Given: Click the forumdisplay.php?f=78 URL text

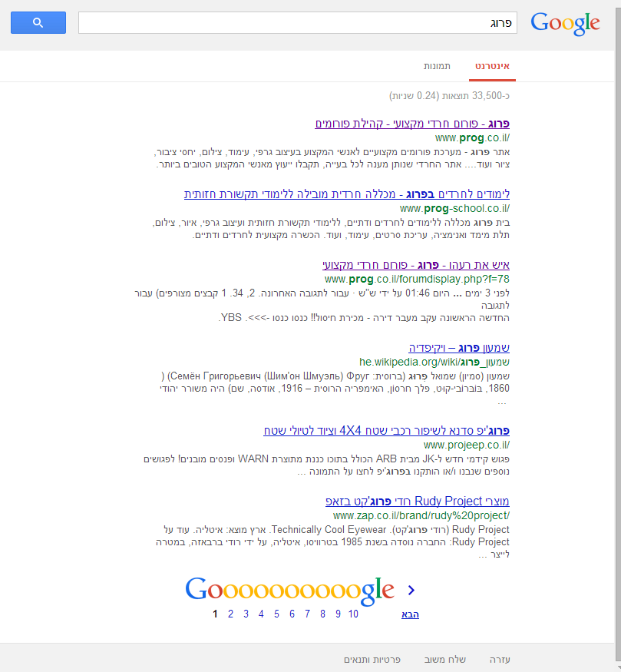Looking at the screenshot, I should pos(417,279).
